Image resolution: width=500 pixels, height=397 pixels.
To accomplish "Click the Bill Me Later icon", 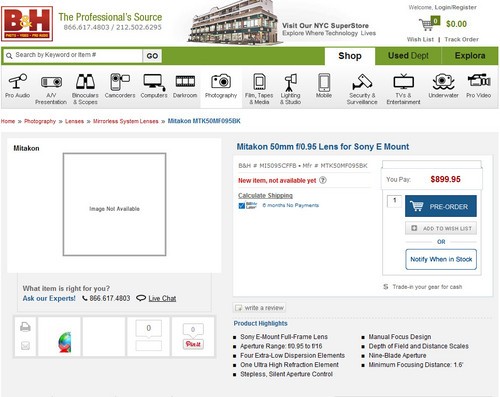I will [x=248, y=205].
